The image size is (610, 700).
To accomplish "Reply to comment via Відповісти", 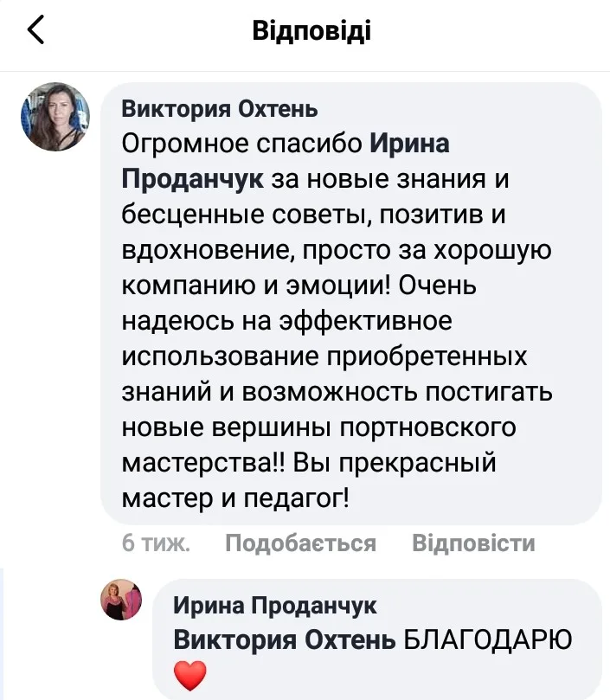I will tap(473, 543).
